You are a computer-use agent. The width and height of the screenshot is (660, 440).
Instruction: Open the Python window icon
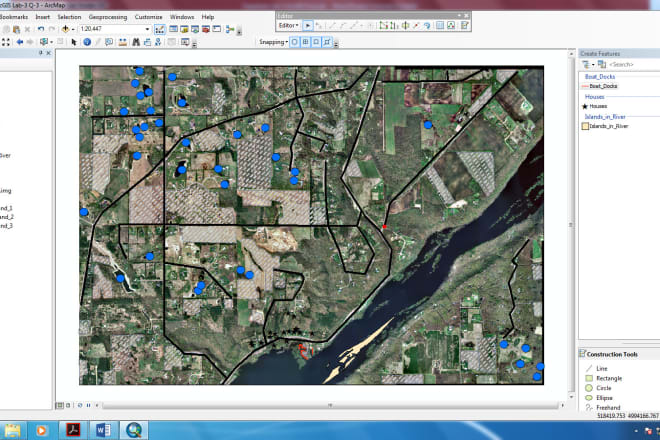216,29
